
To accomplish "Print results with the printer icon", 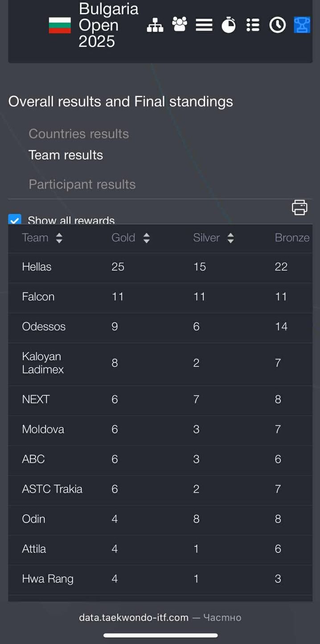I will click(x=299, y=208).
